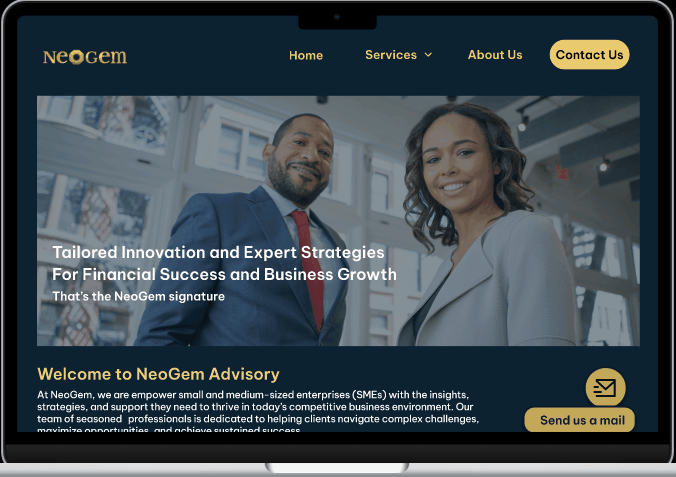Click the laptop webcam in the notch

pos(337,17)
